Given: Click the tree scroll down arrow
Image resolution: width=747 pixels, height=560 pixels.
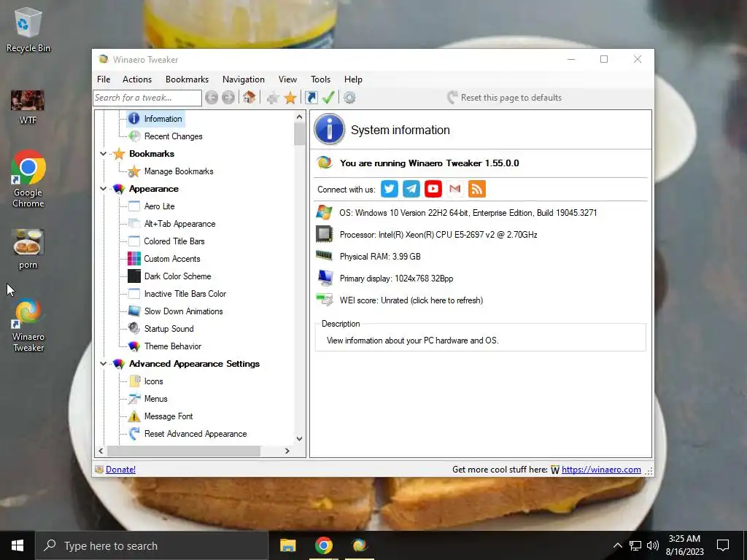Looking at the screenshot, I should click(x=299, y=438).
